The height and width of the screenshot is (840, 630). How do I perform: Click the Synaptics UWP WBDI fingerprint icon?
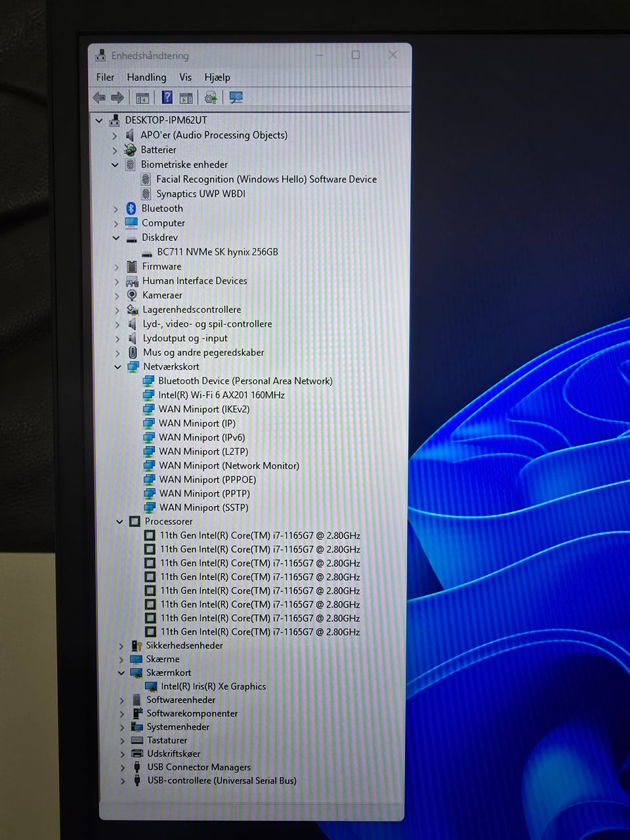pos(146,194)
